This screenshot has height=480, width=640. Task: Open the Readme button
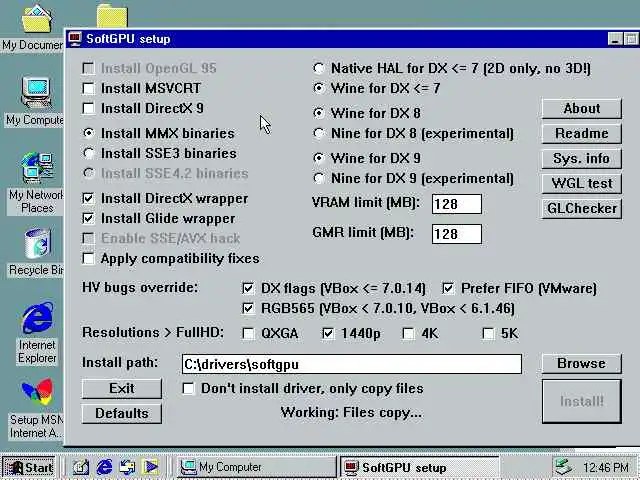582,133
